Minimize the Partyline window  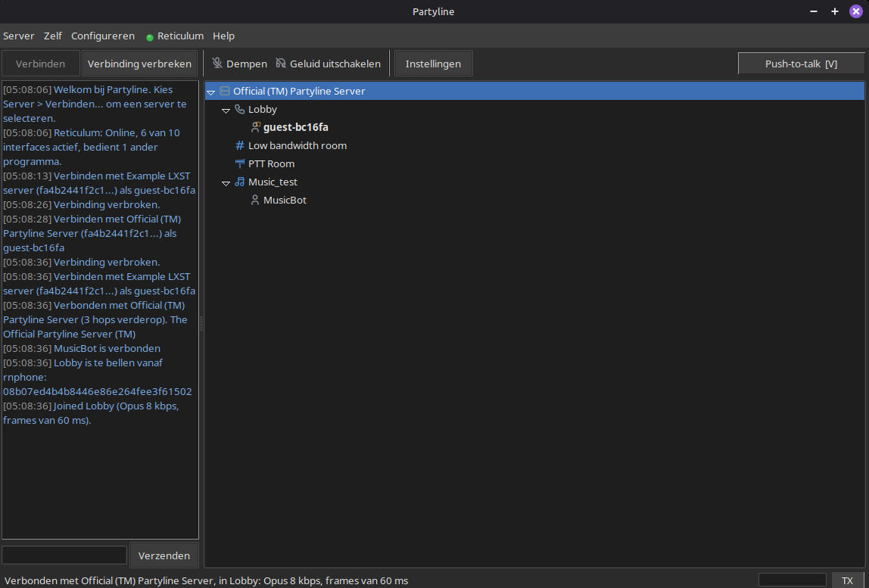click(814, 11)
